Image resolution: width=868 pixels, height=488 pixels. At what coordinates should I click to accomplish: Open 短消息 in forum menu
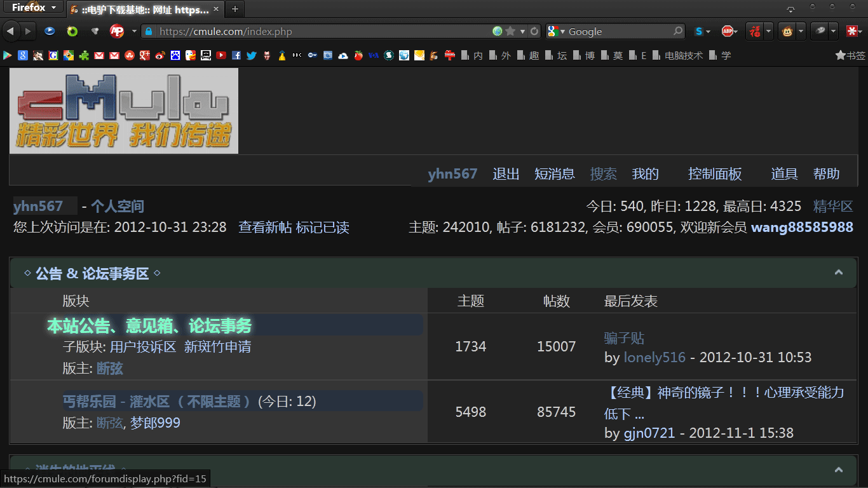(x=555, y=174)
